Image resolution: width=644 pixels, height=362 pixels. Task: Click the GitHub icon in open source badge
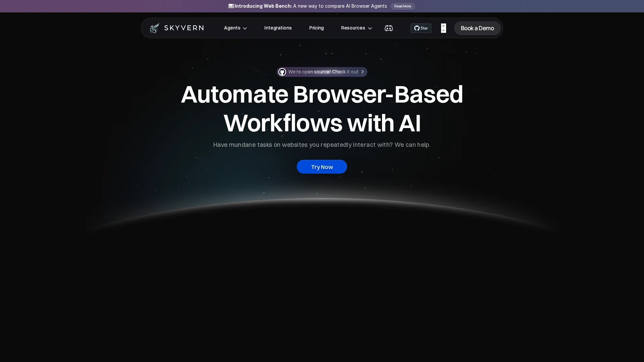click(x=282, y=72)
